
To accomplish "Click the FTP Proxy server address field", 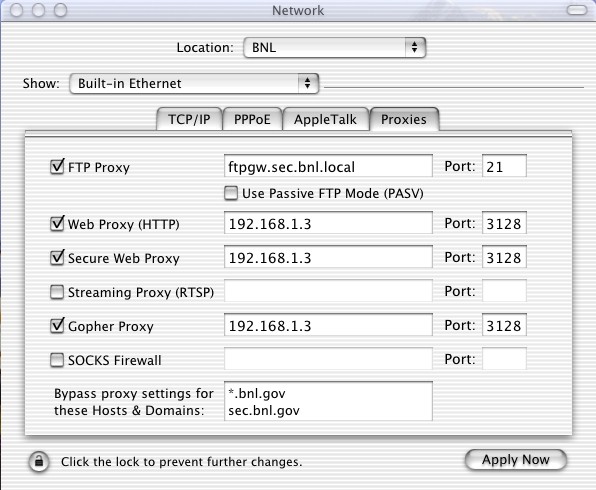I will (x=328, y=166).
